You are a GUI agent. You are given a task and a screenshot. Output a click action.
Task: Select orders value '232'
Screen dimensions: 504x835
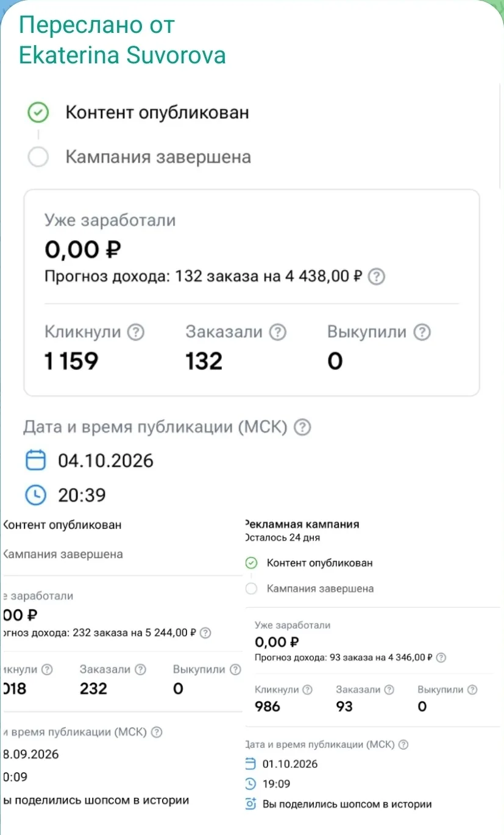coord(93,689)
